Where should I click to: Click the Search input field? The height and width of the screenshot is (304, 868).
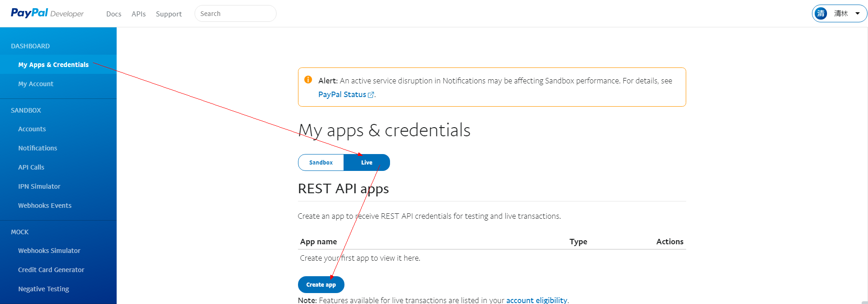click(x=235, y=14)
